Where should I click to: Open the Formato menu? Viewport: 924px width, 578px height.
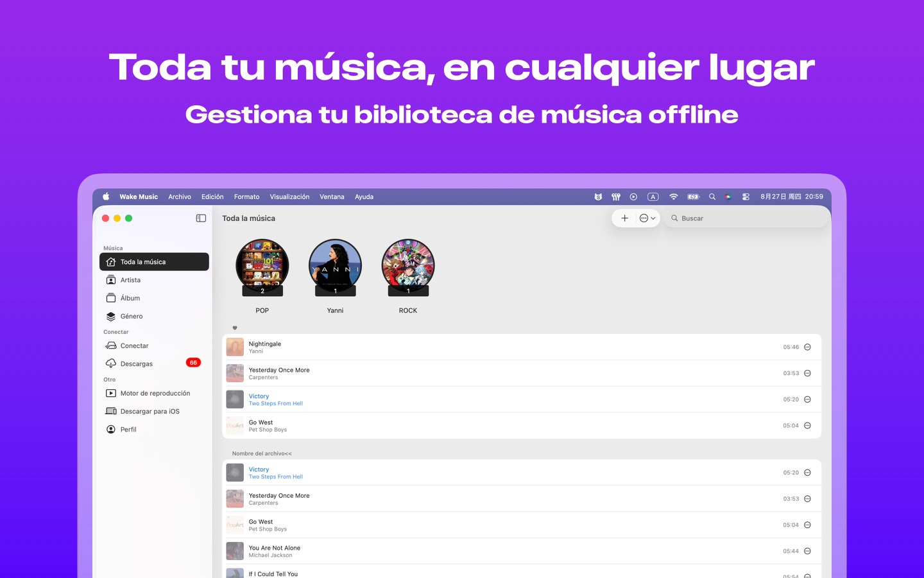(247, 197)
